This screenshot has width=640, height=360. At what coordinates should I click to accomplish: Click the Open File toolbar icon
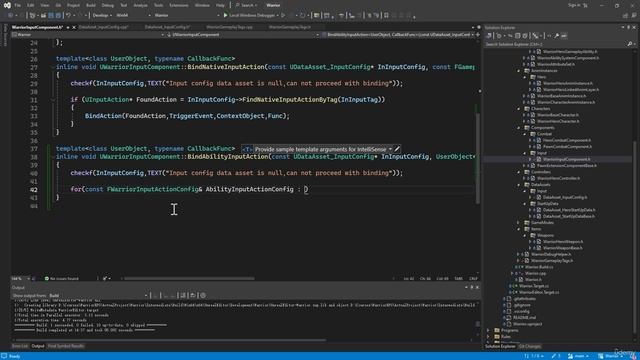(43, 16)
